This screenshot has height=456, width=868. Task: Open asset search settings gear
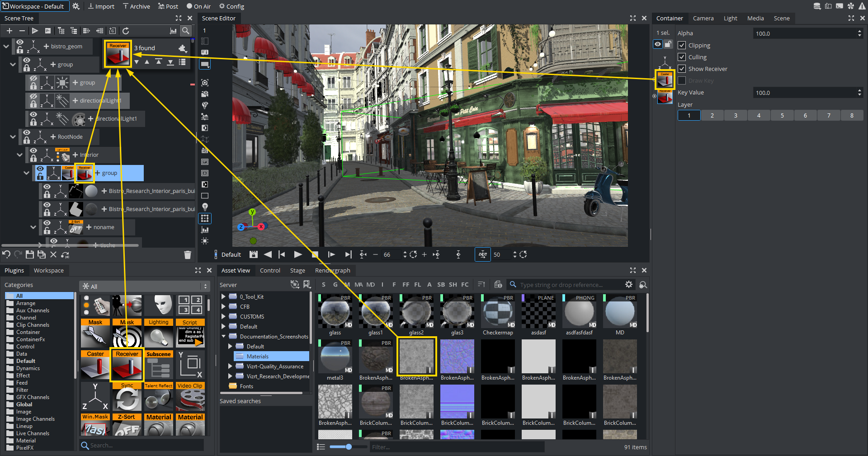pos(629,284)
